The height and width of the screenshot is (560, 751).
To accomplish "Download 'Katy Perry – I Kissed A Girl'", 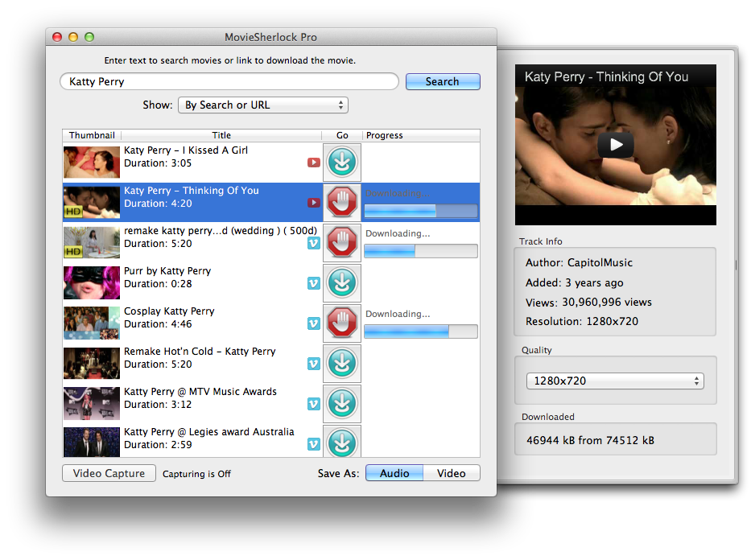I will coord(342,162).
